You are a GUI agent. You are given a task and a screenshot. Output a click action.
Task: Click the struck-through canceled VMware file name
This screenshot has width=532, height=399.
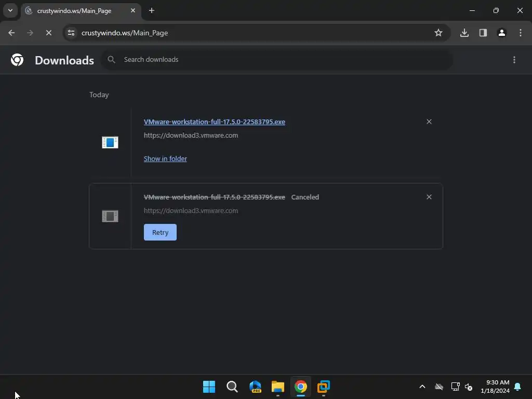pyautogui.click(x=215, y=197)
